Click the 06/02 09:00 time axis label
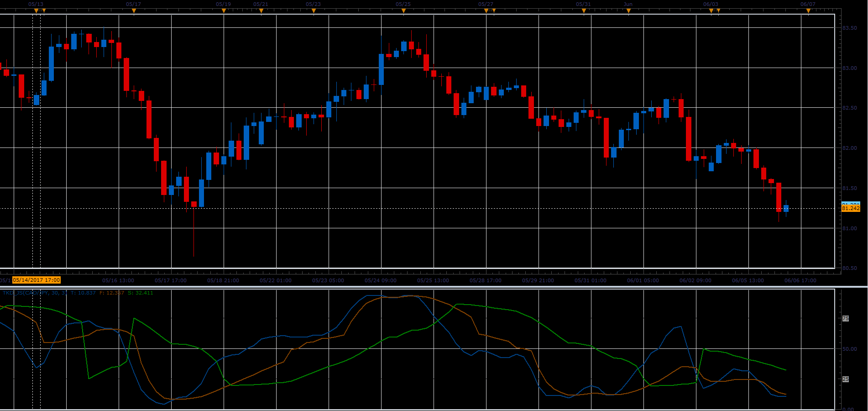The height and width of the screenshot is (411, 868). click(695, 280)
